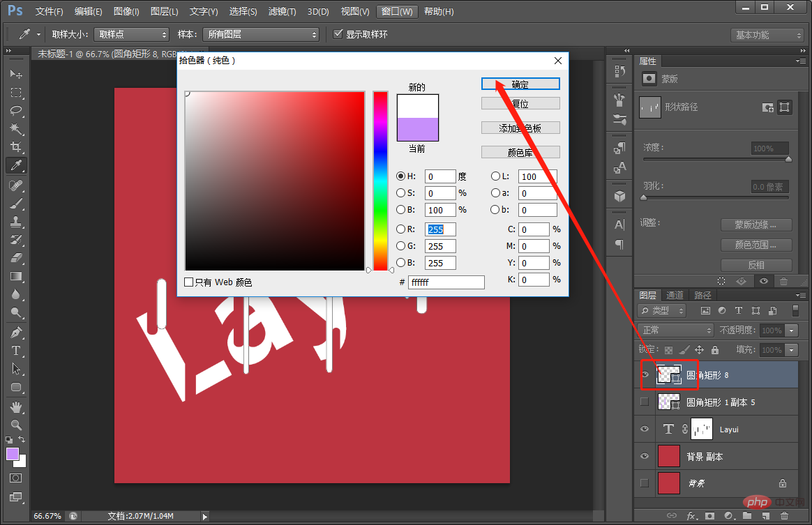Open the eyedropper tool preset picker arrow
Image resolution: width=812 pixels, height=525 pixels.
pos(38,35)
